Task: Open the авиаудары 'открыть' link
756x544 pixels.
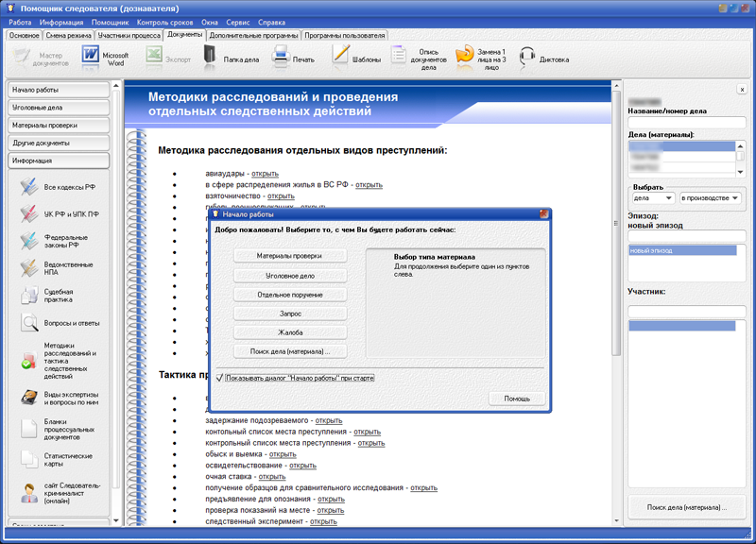Action: pyautogui.click(x=265, y=174)
